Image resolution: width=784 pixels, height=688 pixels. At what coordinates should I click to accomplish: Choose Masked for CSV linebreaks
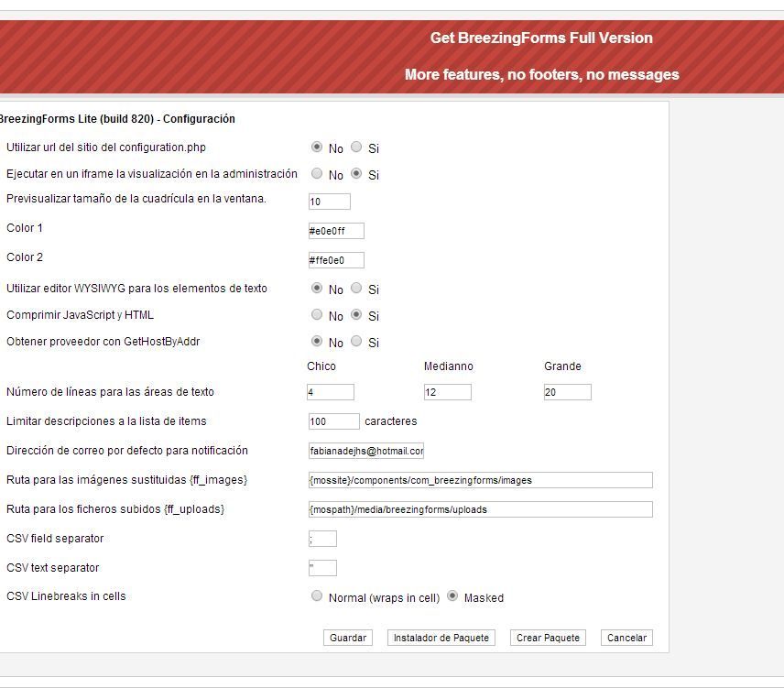click(x=452, y=596)
